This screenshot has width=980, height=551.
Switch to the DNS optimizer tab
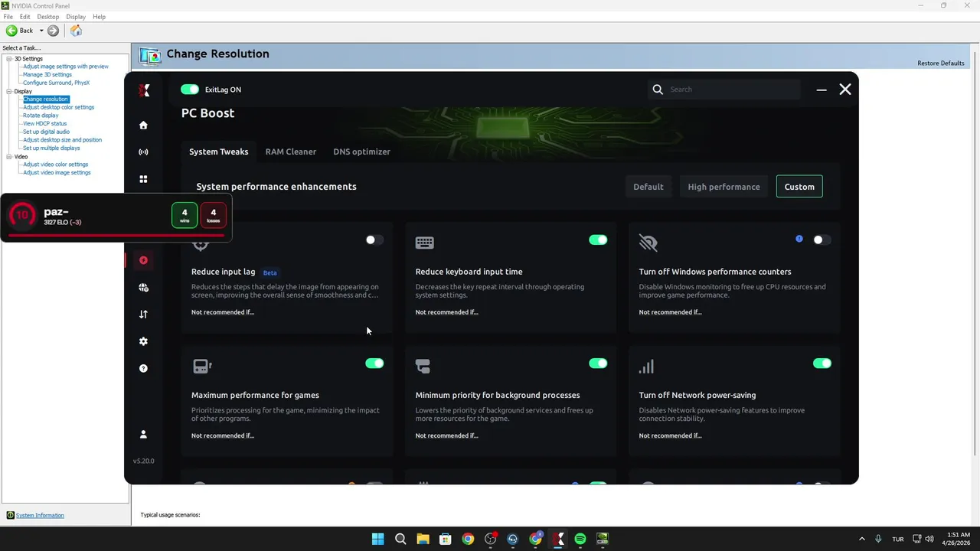click(361, 152)
